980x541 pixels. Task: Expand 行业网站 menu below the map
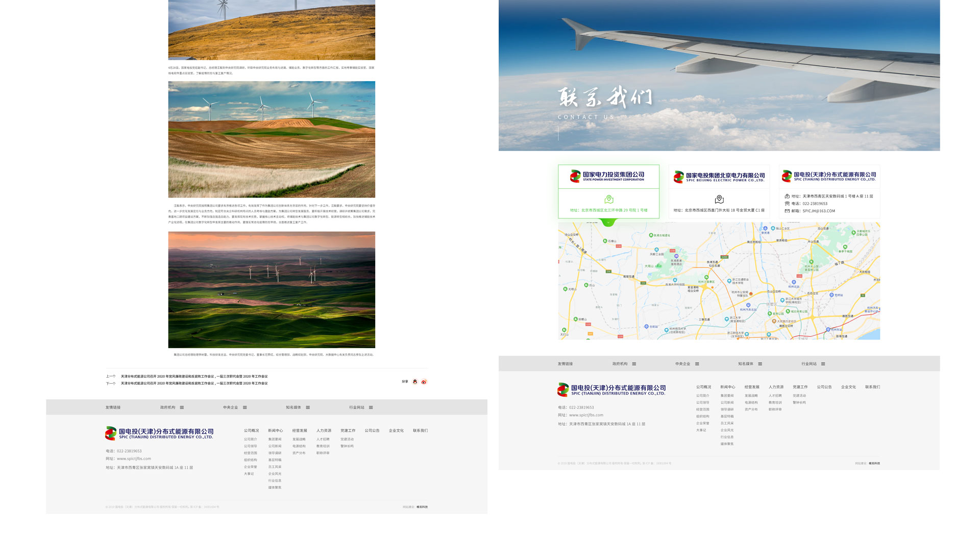point(823,364)
